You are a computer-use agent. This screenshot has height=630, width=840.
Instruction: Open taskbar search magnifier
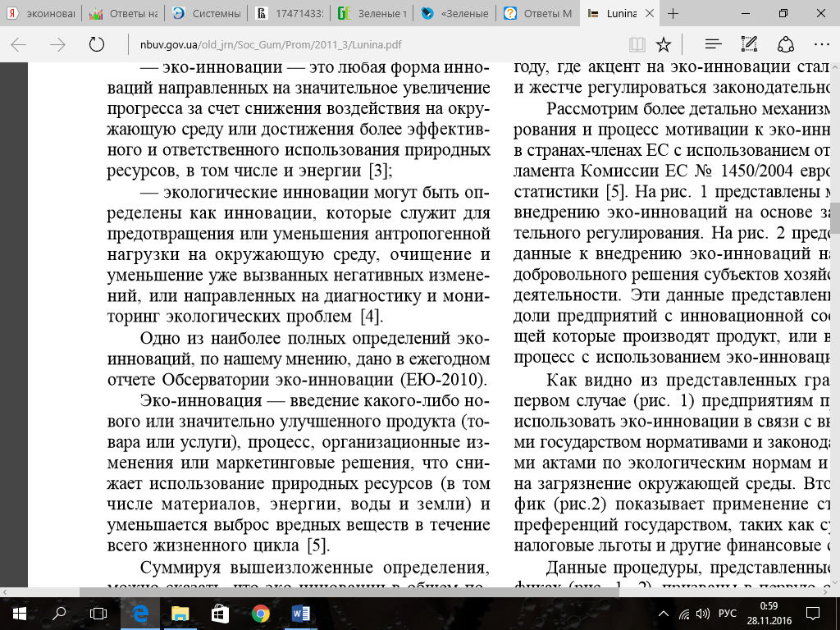pyautogui.click(x=59, y=614)
